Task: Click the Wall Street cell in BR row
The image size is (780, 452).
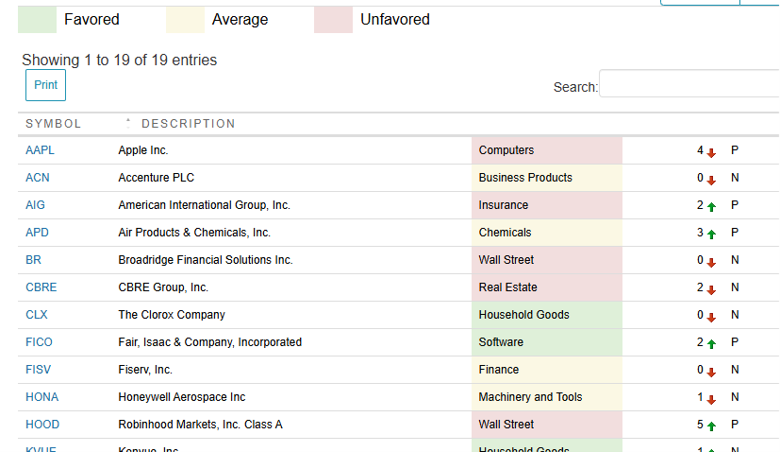Action: [x=547, y=260]
